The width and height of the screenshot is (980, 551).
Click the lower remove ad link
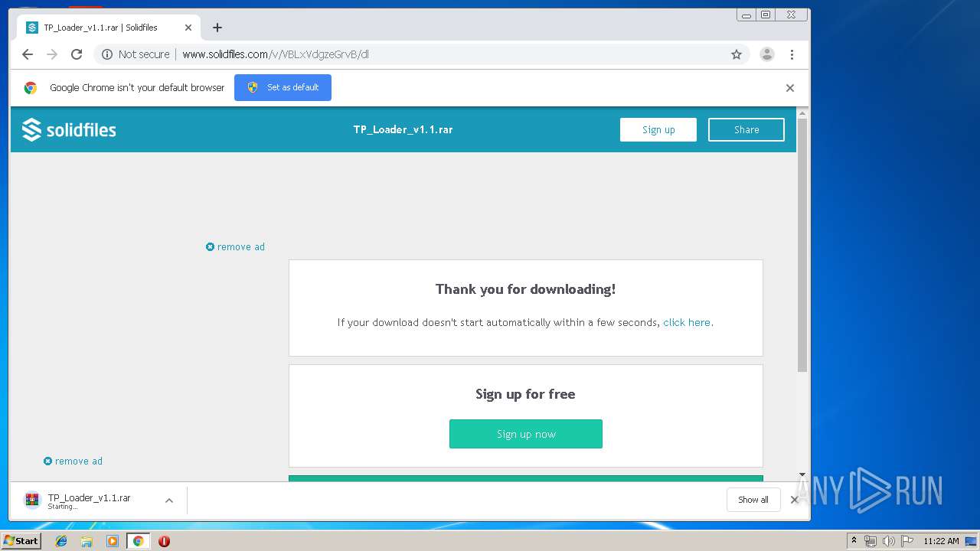(73, 461)
